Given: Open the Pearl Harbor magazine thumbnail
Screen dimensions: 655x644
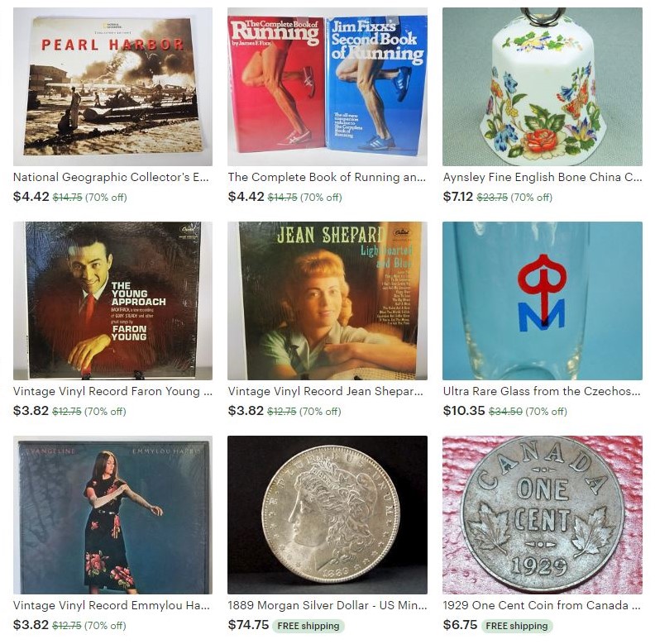Looking at the screenshot, I should point(112,87).
